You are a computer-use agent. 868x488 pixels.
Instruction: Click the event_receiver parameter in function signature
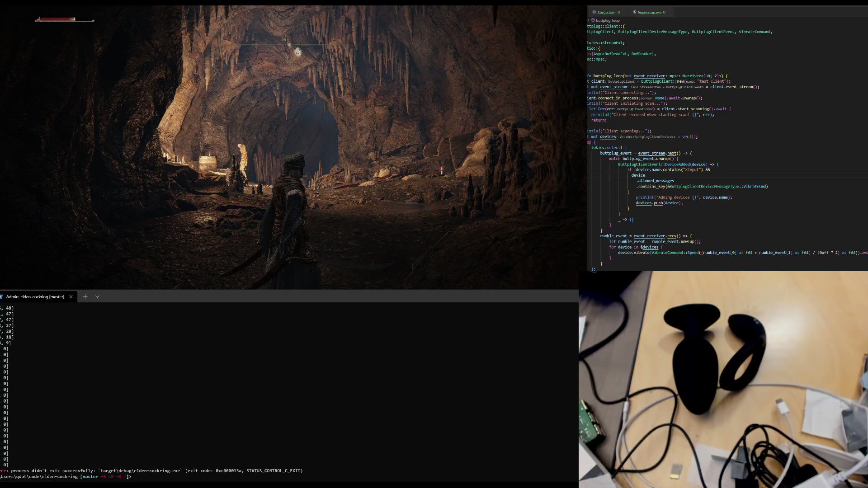649,76
